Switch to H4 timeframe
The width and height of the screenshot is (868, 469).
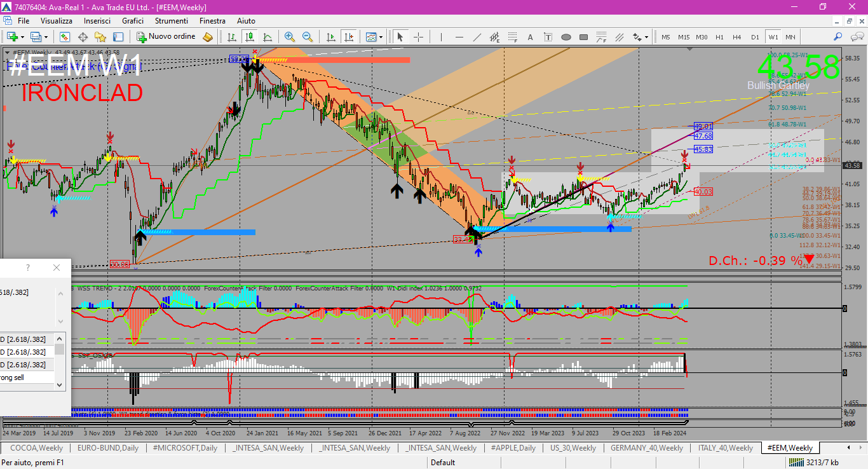click(x=737, y=37)
